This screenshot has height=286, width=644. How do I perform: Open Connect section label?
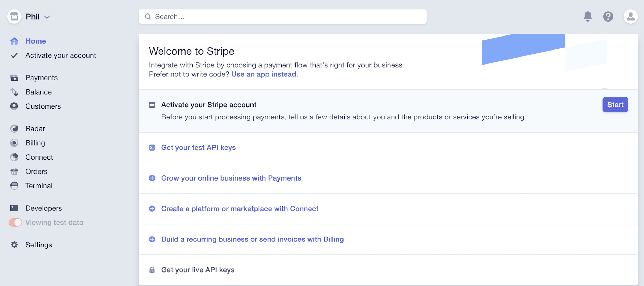[x=39, y=157]
